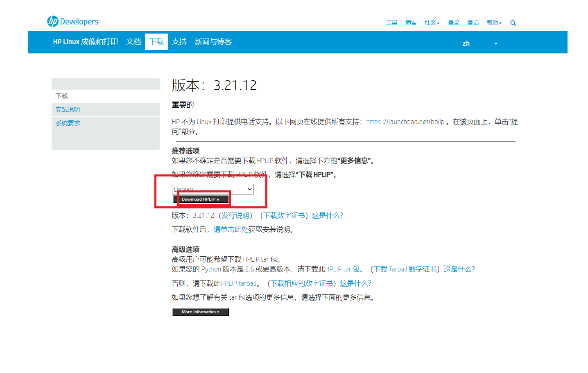The image size is (588, 373).
Task: Click the 登录 link
Action: pos(453,23)
